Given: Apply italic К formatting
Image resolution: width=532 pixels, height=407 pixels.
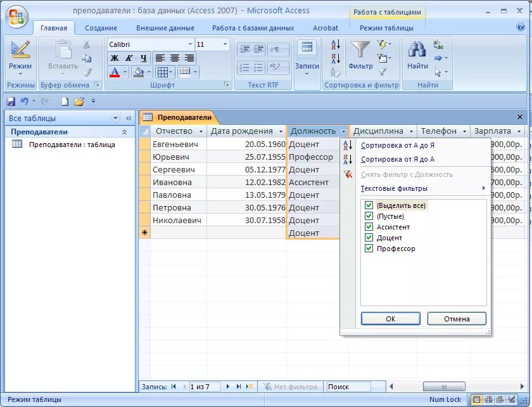Looking at the screenshot, I should click(x=129, y=58).
